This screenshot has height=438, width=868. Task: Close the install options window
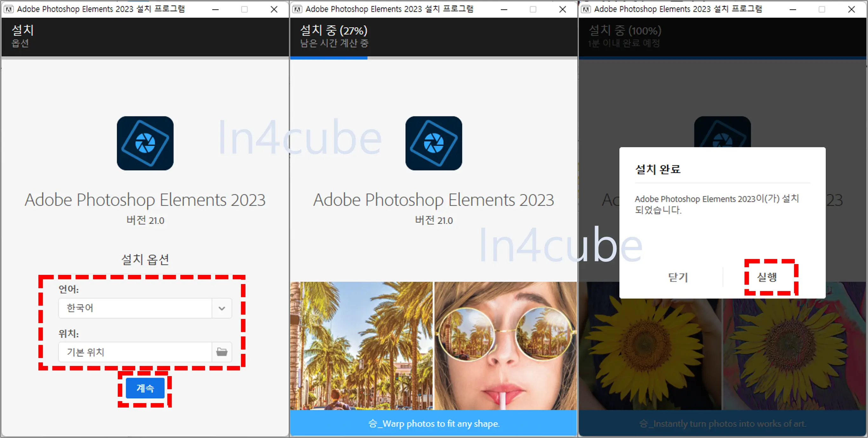click(x=274, y=10)
